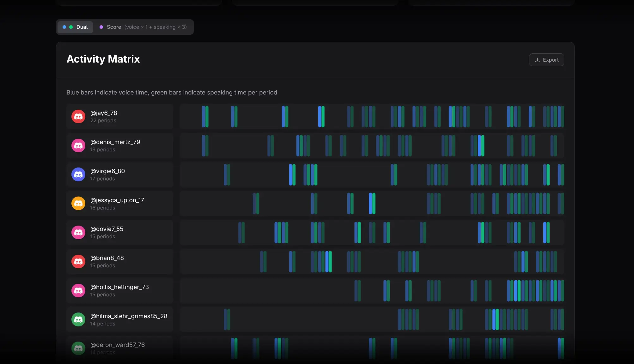Click the Export button
Viewport: 634px width, 364px height.
coord(546,60)
